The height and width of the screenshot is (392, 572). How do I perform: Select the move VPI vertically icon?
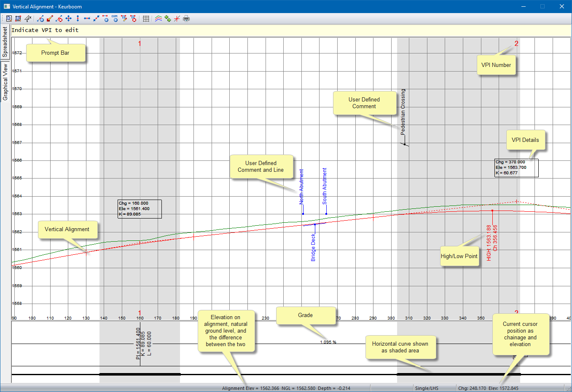pyautogui.click(x=78, y=19)
